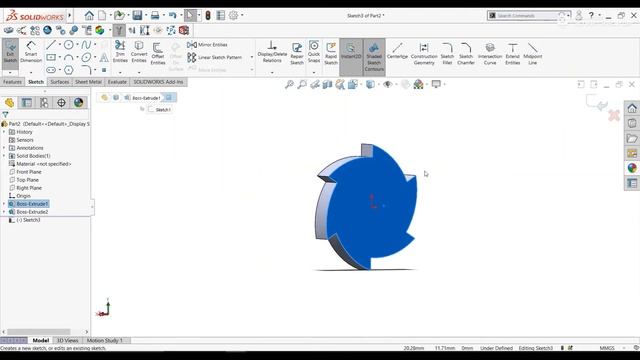The height and width of the screenshot is (360, 640).
Task: Open the Motion Study 1 tab
Action: pyautogui.click(x=105, y=340)
